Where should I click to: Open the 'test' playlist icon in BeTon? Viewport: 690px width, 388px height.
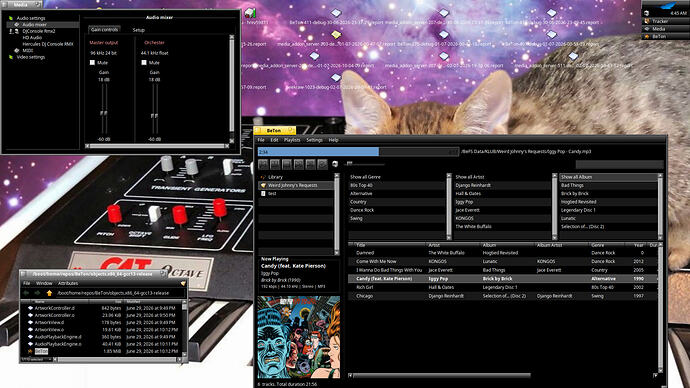click(263, 194)
